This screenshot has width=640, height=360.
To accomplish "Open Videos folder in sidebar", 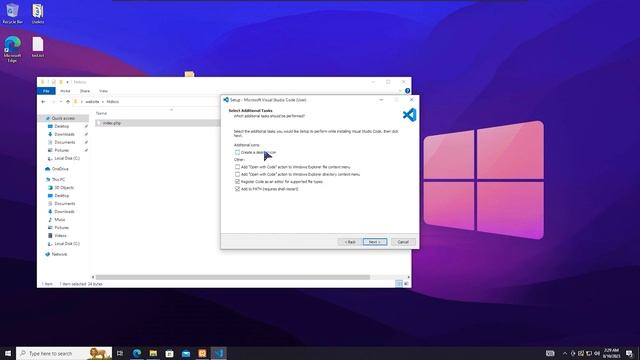I will [60, 236].
